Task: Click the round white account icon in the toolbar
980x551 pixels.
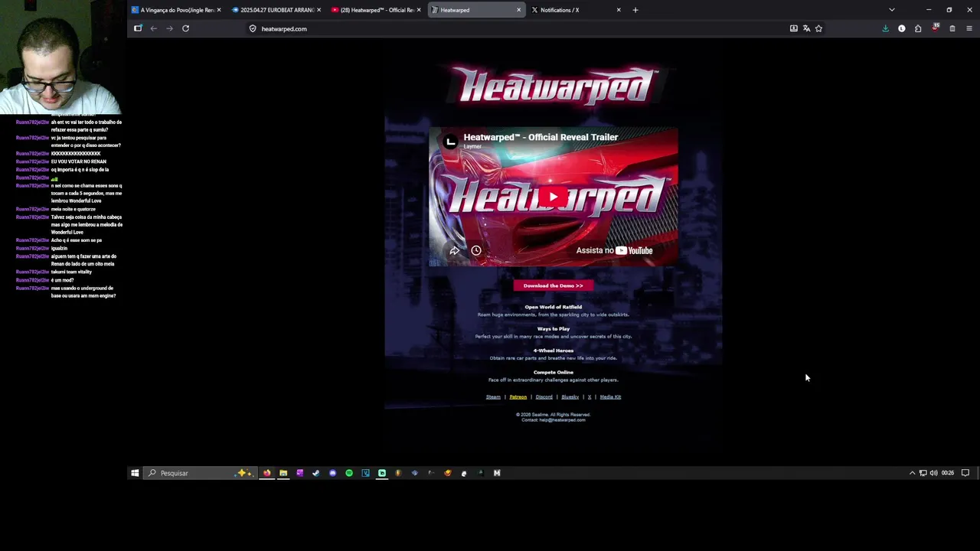Action: click(x=902, y=28)
